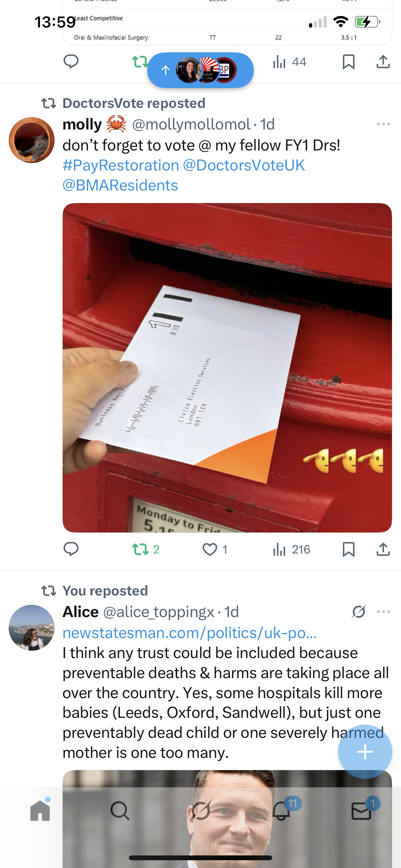Go to Home tab
401x868 pixels.
pyautogui.click(x=40, y=810)
